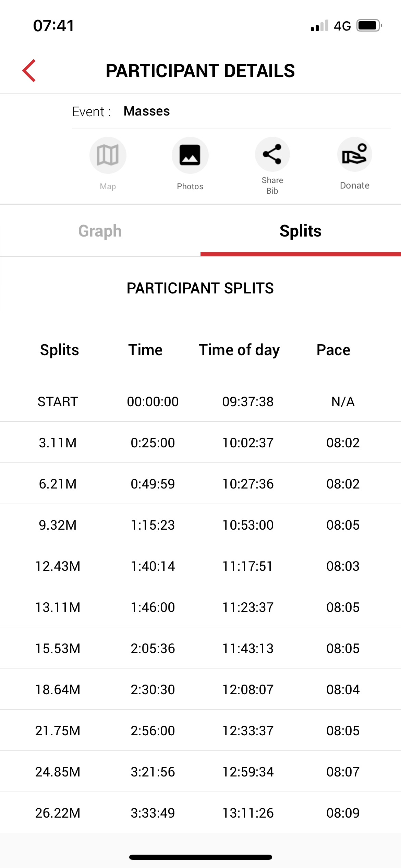
Task: Tap the START split row
Action: [x=200, y=401]
